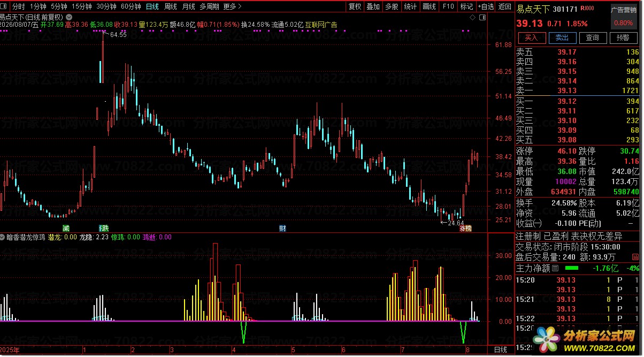Open the 广告营销 sector box

623,16
